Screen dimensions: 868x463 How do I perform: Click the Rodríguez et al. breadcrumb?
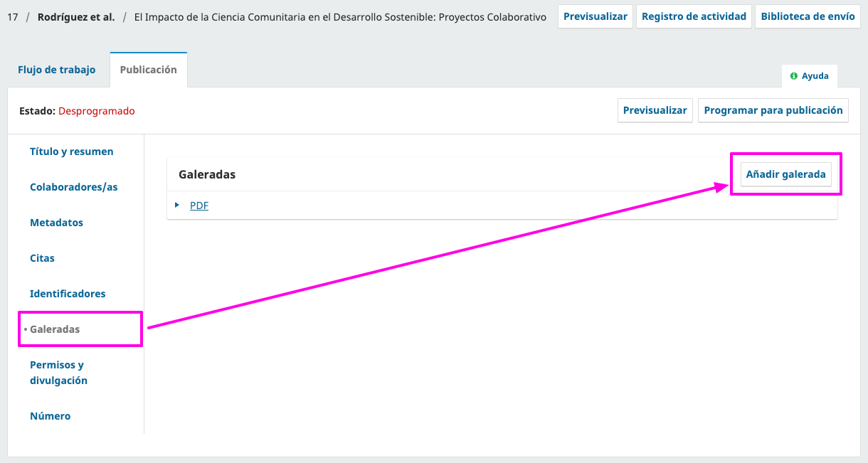(76, 17)
